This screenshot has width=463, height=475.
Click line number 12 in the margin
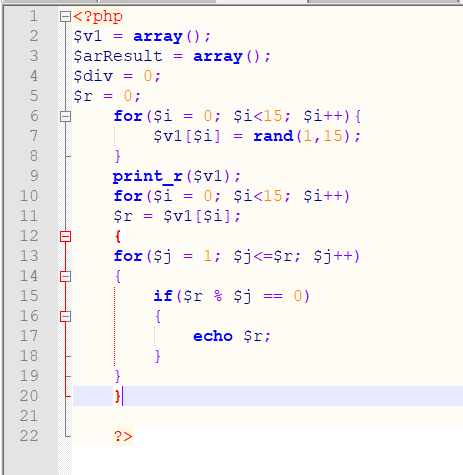coord(29,236)
